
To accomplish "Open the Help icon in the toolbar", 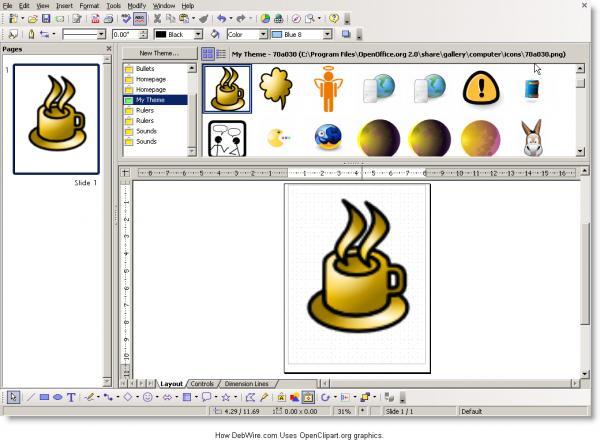I will coord(334,19).
